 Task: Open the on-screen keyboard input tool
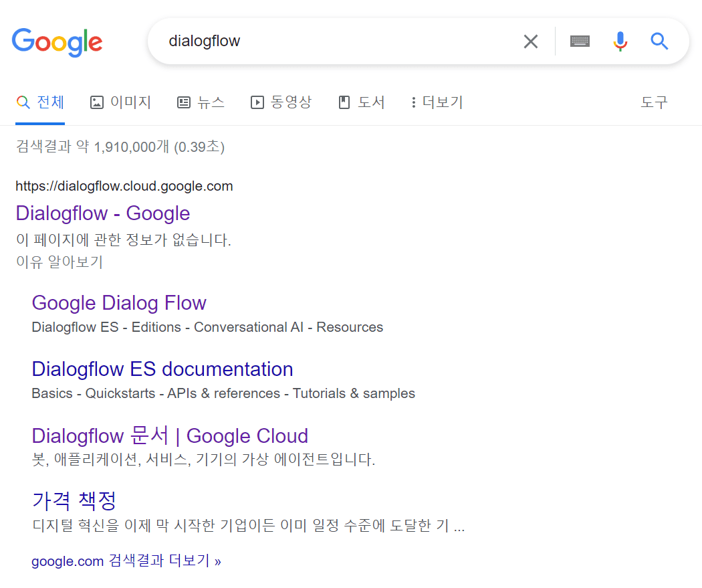pyautogui.click(x=580, y=41)
